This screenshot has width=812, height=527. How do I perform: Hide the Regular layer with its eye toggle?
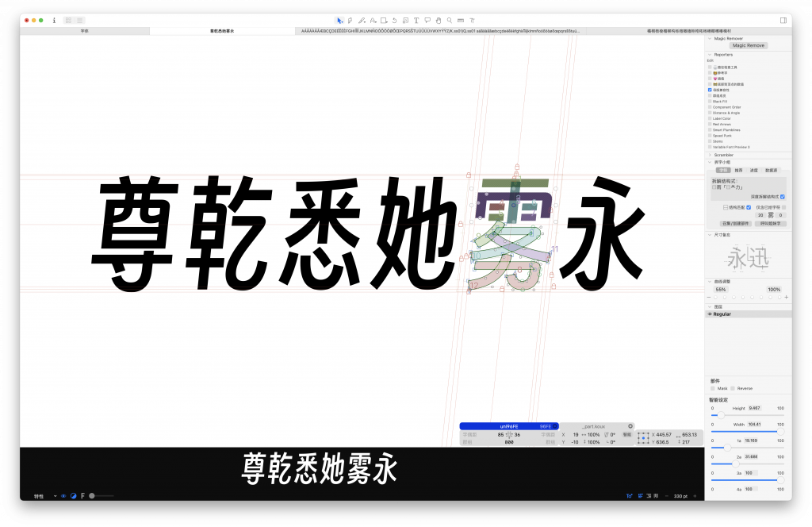(711, 313)
